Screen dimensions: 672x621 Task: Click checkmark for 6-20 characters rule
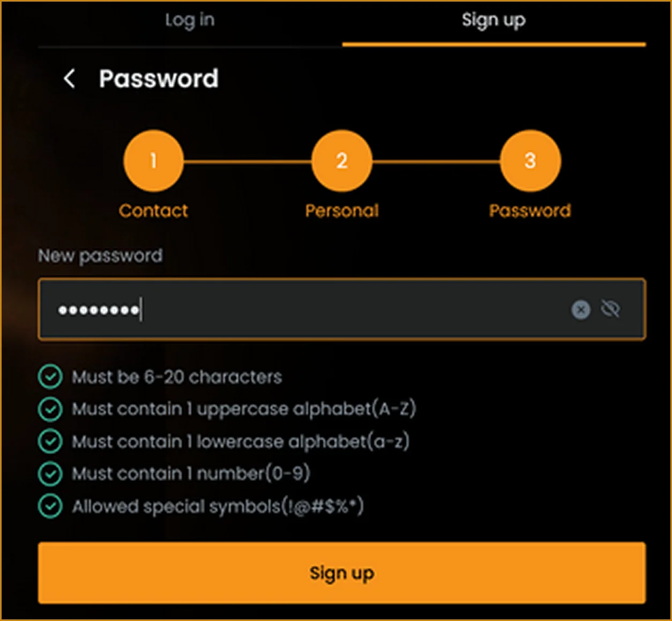[50, 377]
